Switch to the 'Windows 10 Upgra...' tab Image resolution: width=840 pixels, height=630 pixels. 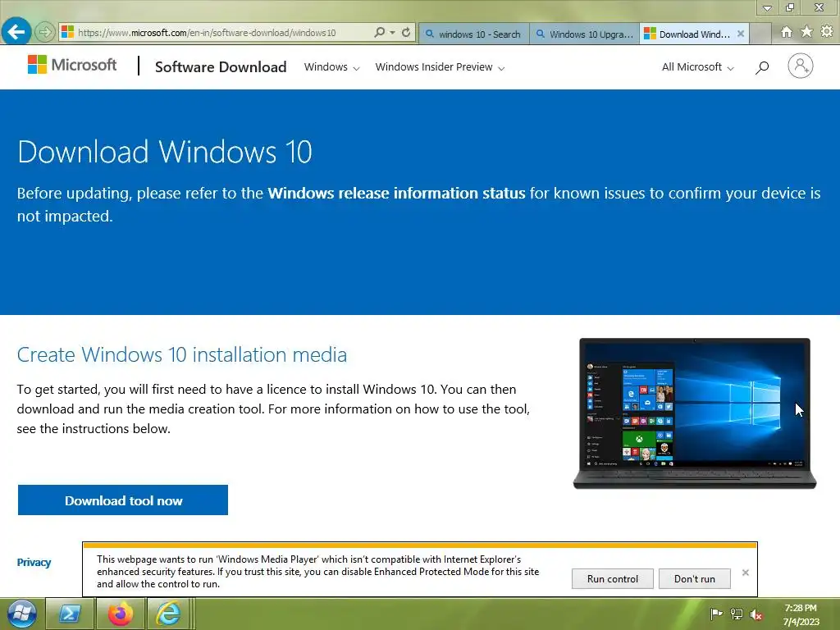point(584,34)
